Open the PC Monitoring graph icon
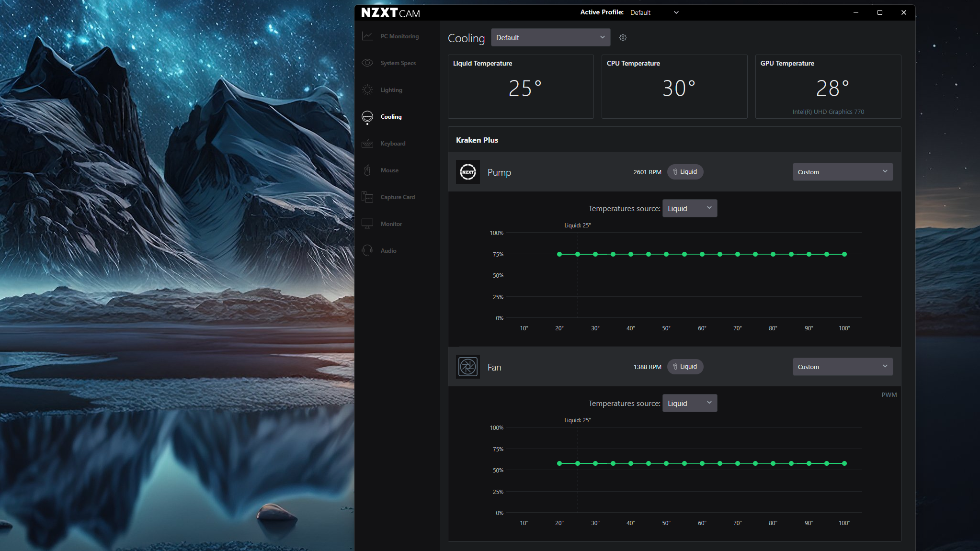The image size is (980, 551). 367,36
